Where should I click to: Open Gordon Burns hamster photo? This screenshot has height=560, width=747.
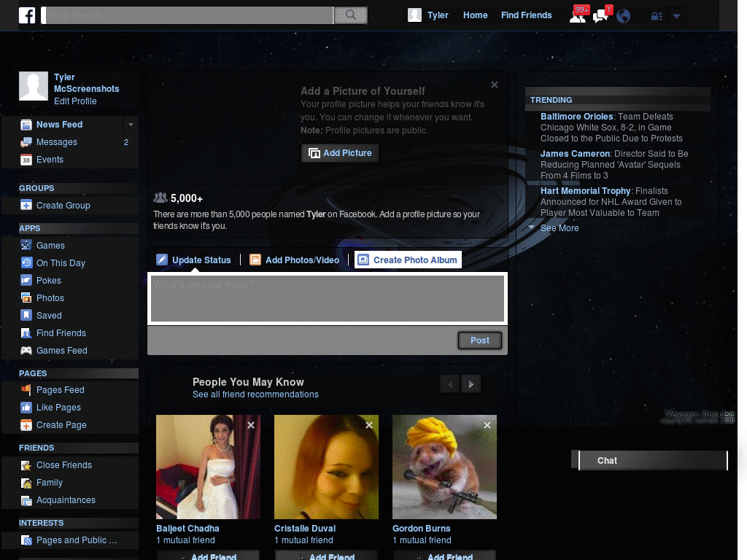click(444, 467)
